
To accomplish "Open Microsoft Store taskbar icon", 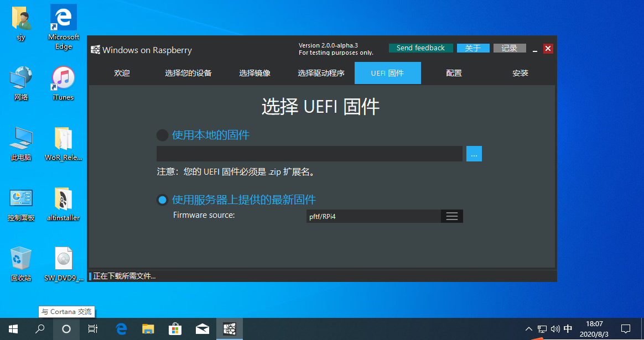I will (x=175, y=329).
